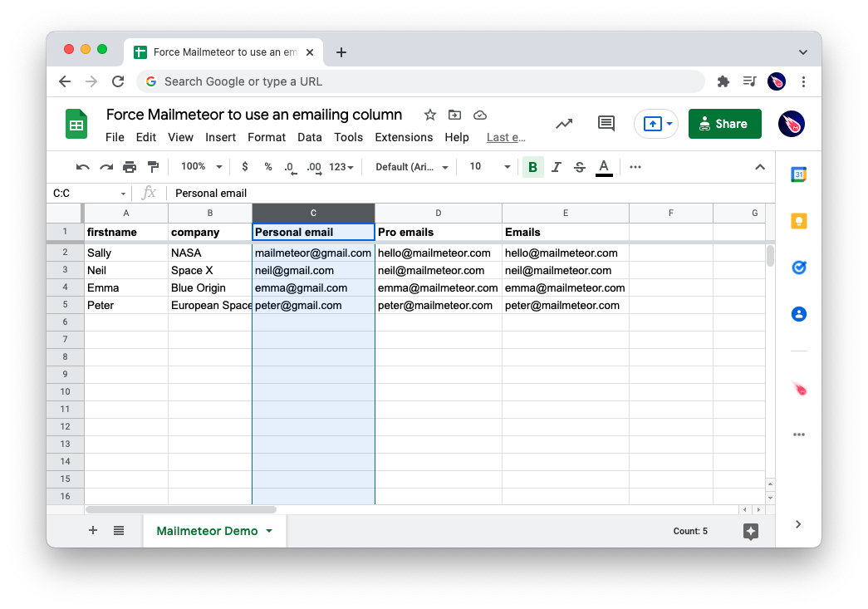This screenshot has height=609, width=868.
Task: Click the Present to meeting button
Action: pyautogui.click(x=653, y=124)
